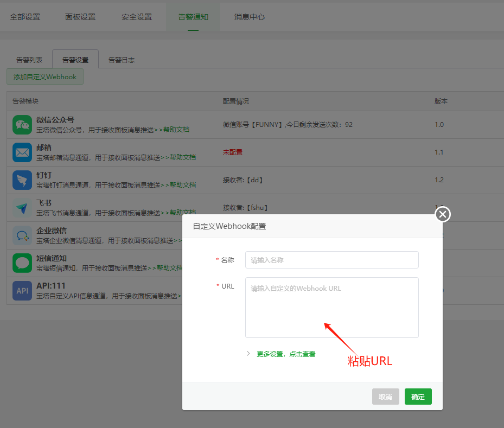
Task: Click 添加自定义Webhook button
Action: pyautogui.click(x=45, y=77)
